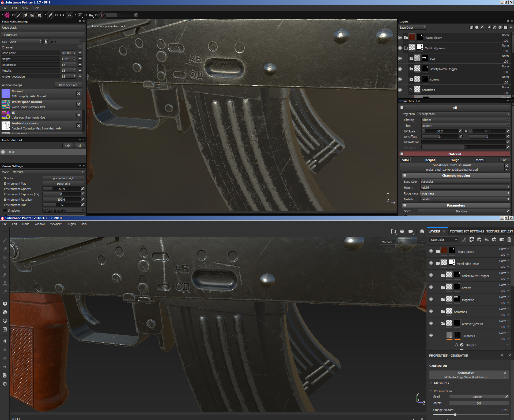This screenshot has width=514, height=420.
Task: Add a channel with the plus icon
Action: point(80,47)
